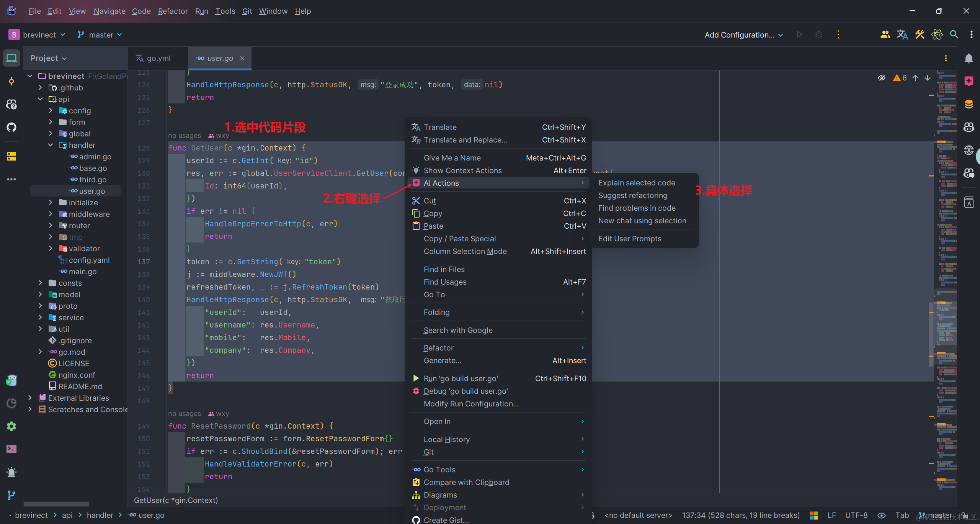Switch to the go.yml editor tab
Screen dimensions: 980x524
tap(158, 58)
